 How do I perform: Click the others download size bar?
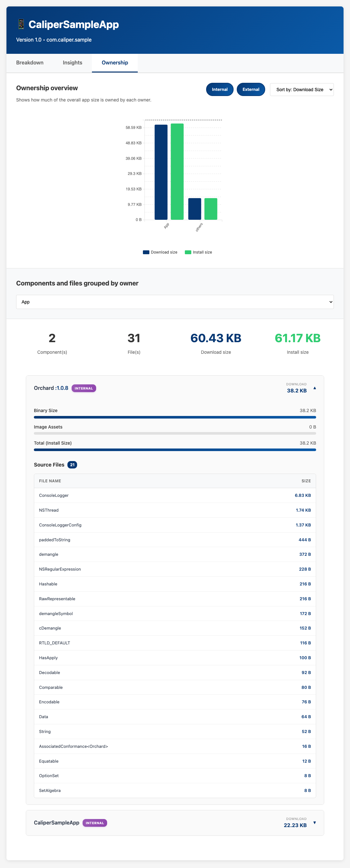195,209
